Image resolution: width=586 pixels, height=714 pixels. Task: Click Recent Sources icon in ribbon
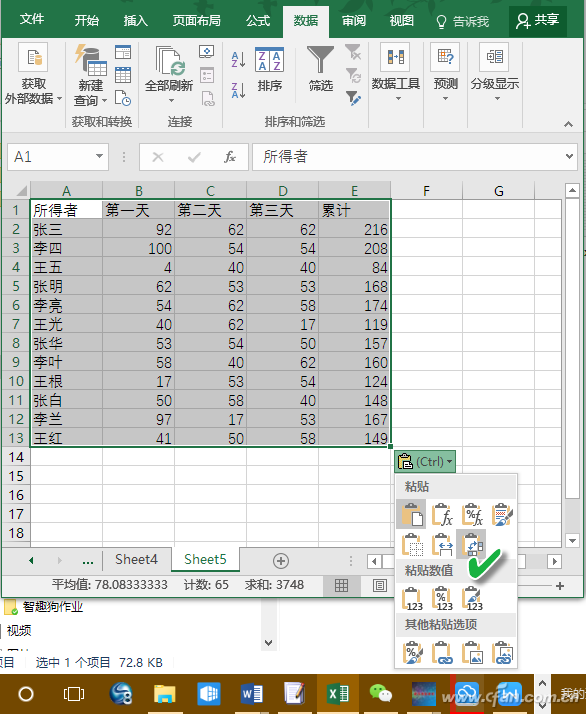pyautogui.click(x=123, y=98)
